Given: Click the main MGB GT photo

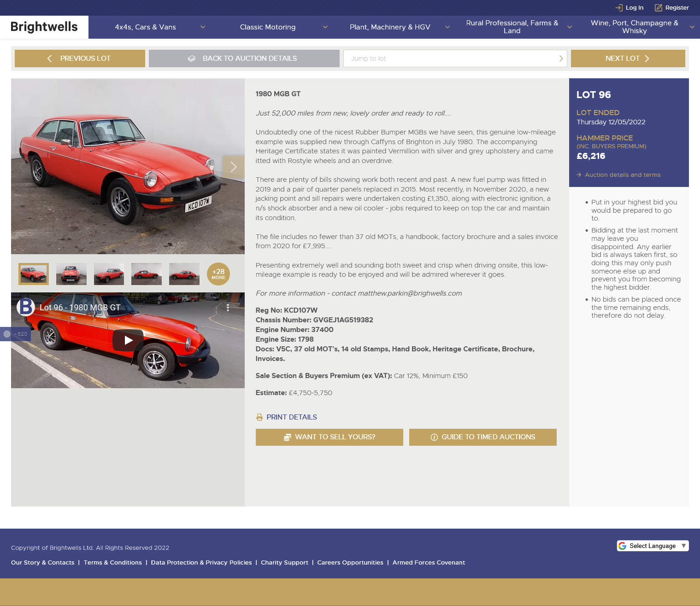Looking at the screenshot, I should point(128,167).
